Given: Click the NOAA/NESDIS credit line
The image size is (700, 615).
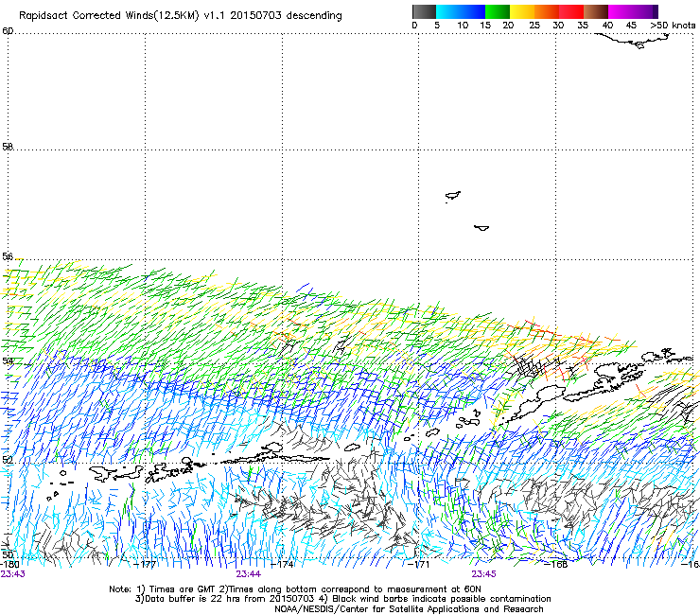Looking at the screenshot, I should click(x=409, y=609).
